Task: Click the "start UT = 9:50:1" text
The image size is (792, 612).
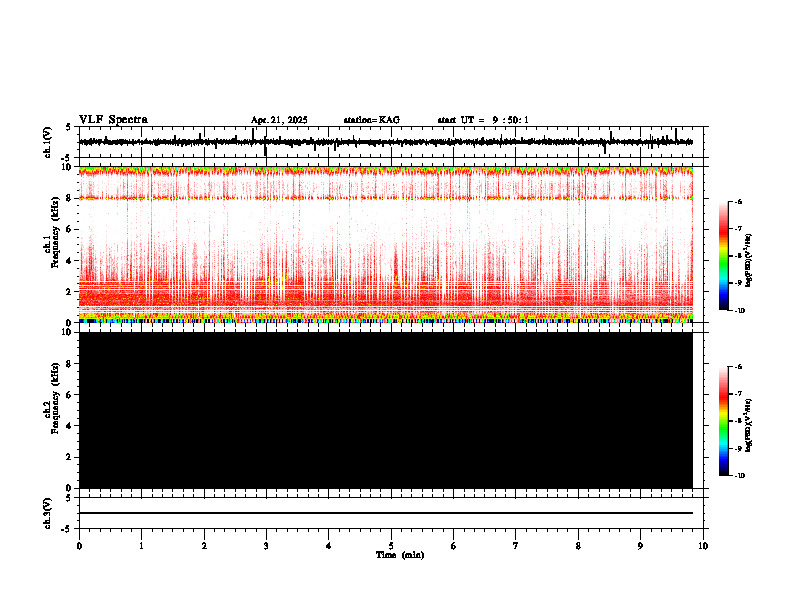Action: pyautogui.click(x=483, y=120)
